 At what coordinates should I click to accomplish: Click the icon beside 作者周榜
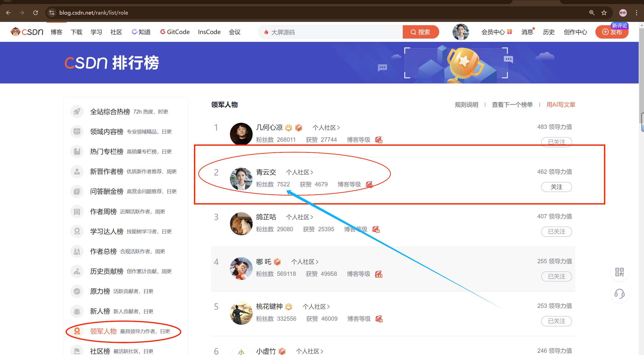click(77, 212)
